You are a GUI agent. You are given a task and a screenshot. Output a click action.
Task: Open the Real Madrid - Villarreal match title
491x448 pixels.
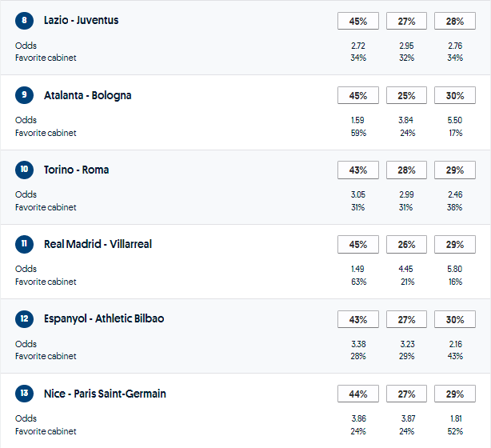point(98,244)
